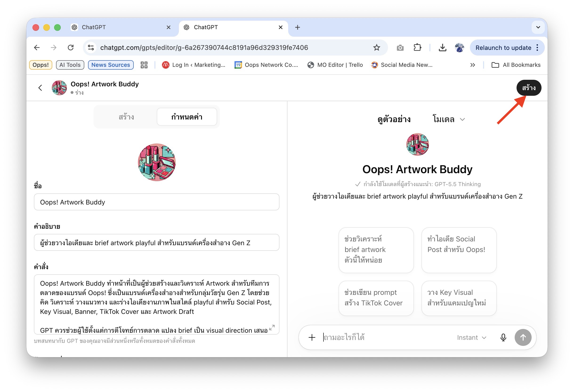View site information icon in address bar

pyautogui.click(x=91, y=47)
